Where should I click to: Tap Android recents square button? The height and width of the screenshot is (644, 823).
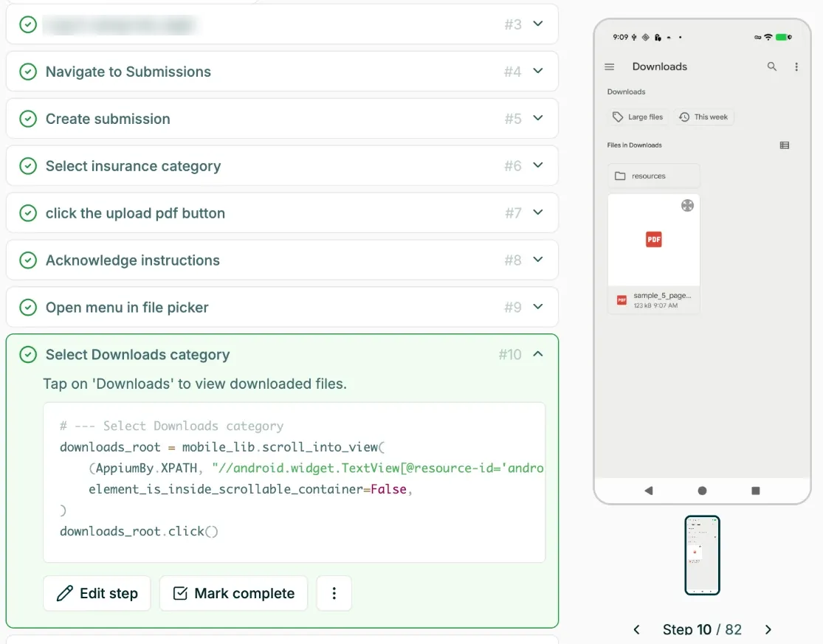point(756,491)
